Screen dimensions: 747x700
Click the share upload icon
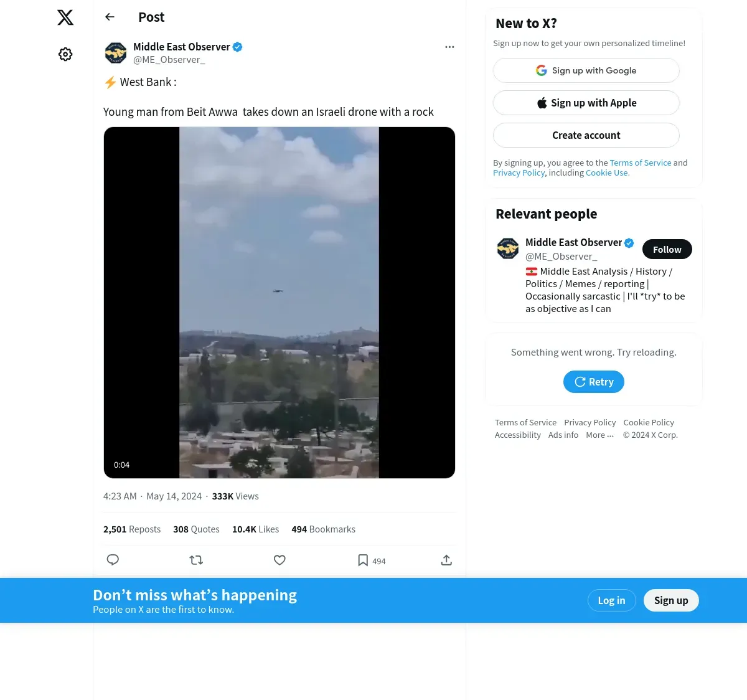click(x=446, y=560)
